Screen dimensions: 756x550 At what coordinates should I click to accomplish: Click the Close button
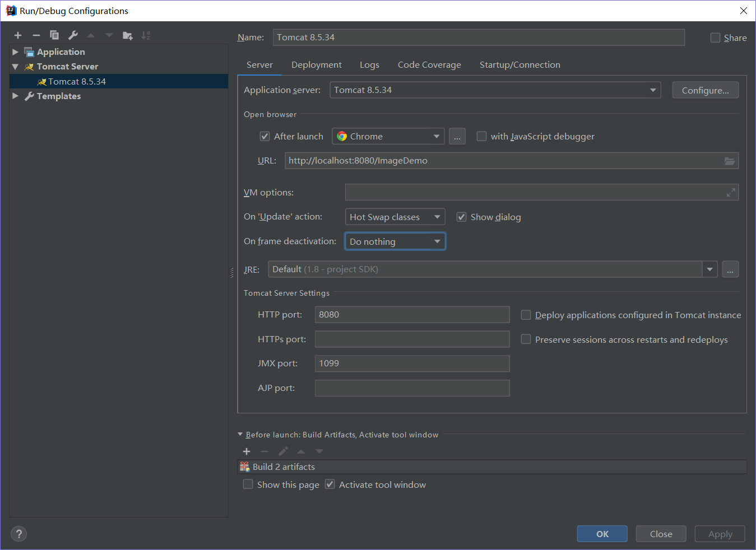pyautogui.click(x=661, y=534)
